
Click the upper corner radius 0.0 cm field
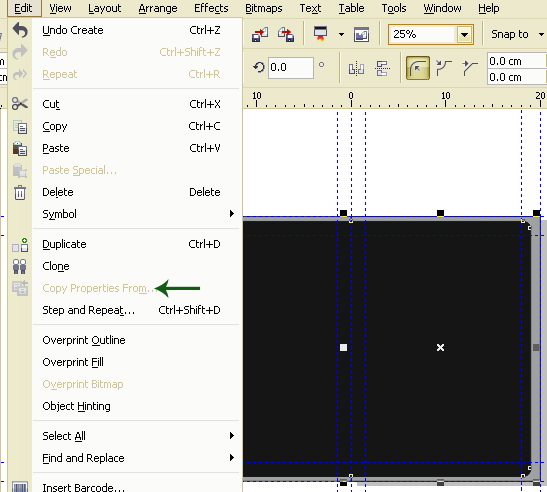(516, 61)
